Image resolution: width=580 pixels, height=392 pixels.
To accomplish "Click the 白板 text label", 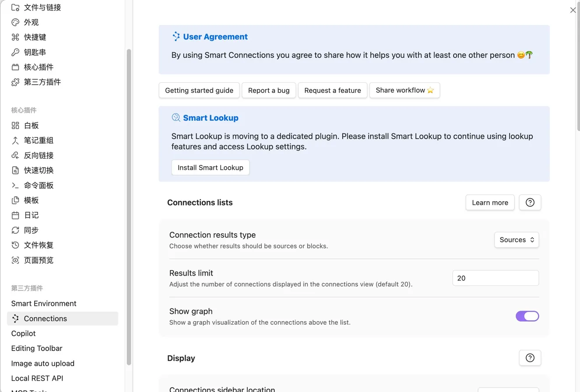I will coord(32,126).
